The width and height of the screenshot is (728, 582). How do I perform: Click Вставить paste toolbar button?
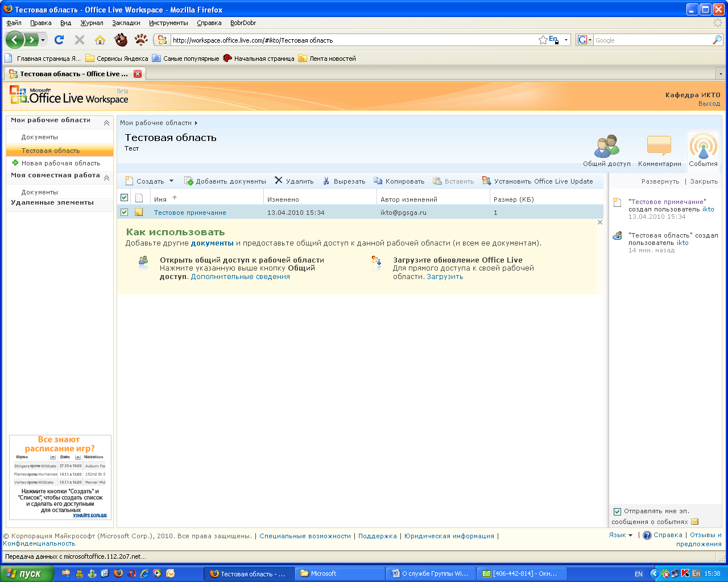click(453, 181)
